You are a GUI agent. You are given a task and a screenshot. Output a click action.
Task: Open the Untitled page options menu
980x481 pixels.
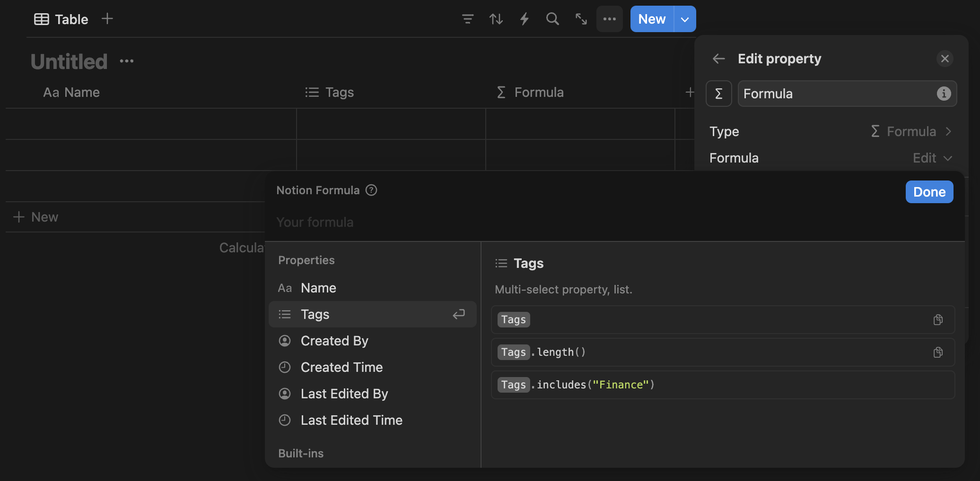point(126,60)
